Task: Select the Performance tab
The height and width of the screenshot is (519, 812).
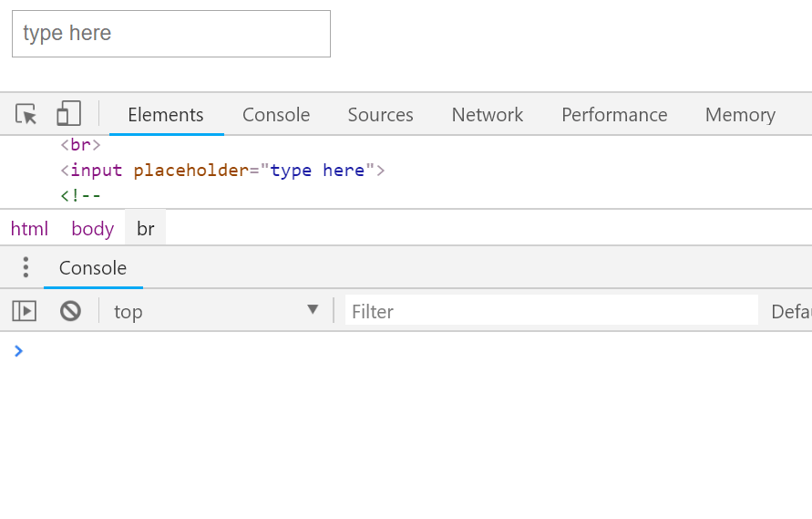Action: [x=613, y=115]
